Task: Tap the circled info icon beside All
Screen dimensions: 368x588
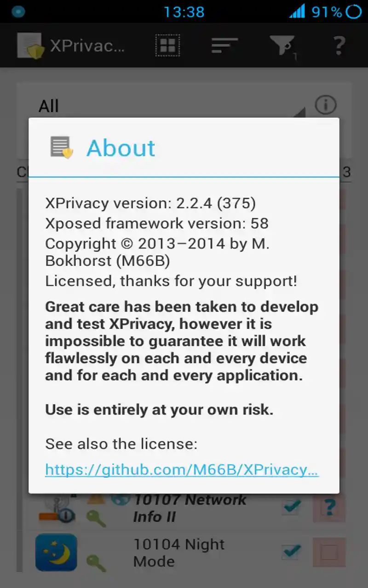Action: 326,105
